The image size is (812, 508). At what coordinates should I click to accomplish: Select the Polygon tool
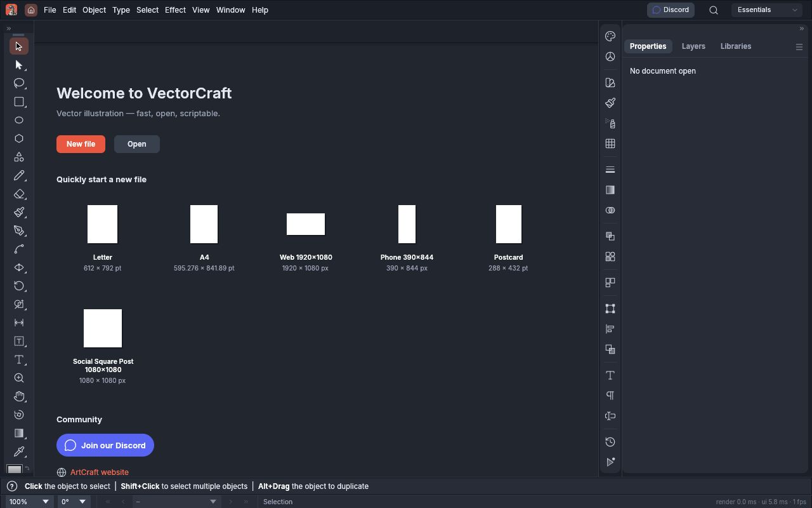pos(18,138)
